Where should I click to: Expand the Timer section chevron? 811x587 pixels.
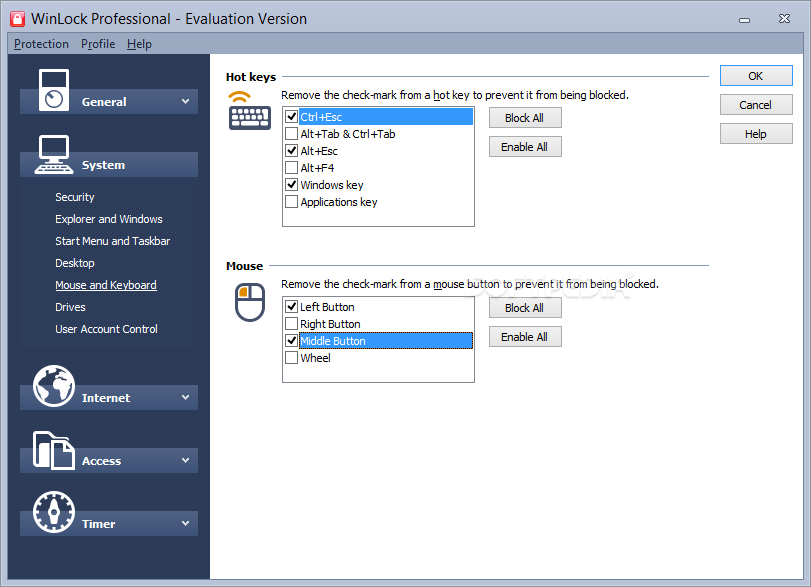click(x=185, y=523)
